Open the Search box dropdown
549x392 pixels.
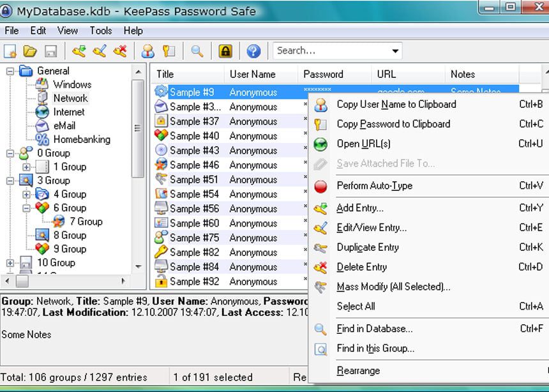pos(394,50)
